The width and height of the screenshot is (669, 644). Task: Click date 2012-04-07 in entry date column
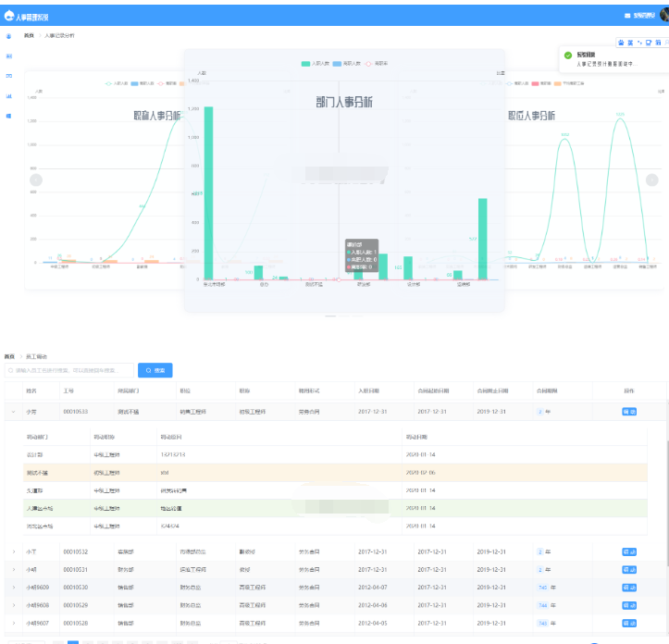click(x=373, y=588)
